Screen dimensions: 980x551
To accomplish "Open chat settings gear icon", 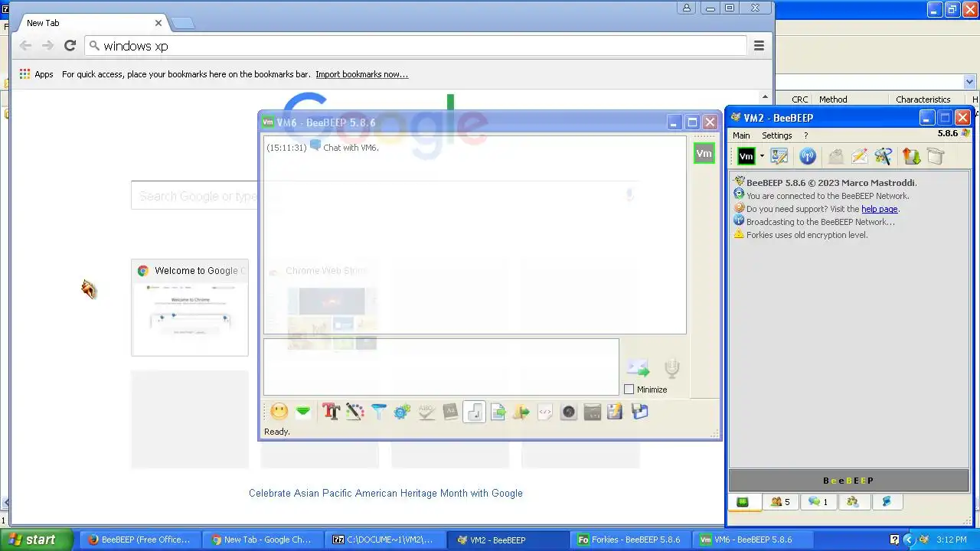I will 402,412.
